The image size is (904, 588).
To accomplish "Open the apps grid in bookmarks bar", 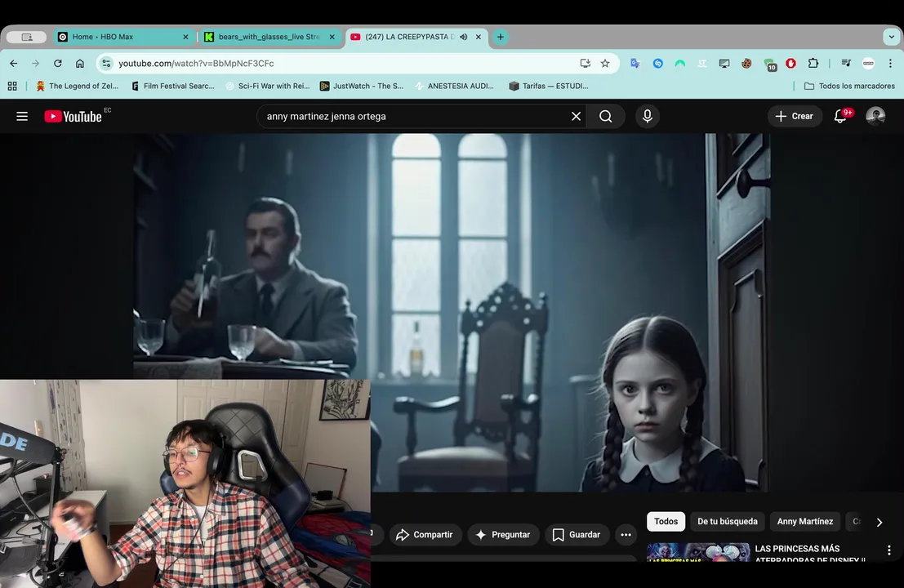I will pyautogui.click(x=12, y=86).
